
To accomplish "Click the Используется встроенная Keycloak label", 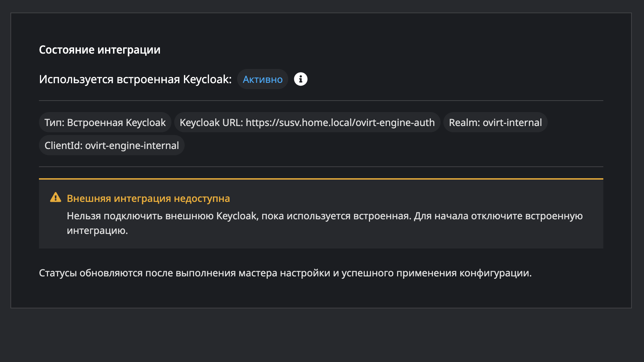I will [x=135, y=79].
